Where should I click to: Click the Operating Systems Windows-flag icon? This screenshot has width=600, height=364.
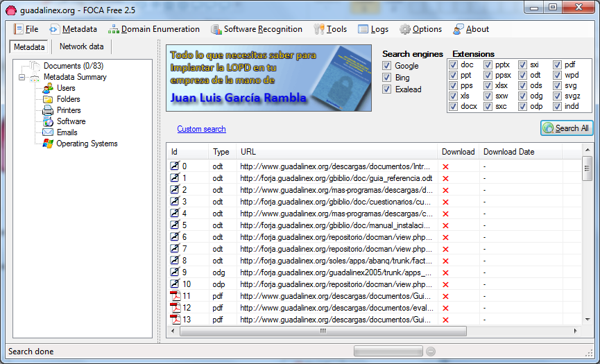tap(48, 144)
